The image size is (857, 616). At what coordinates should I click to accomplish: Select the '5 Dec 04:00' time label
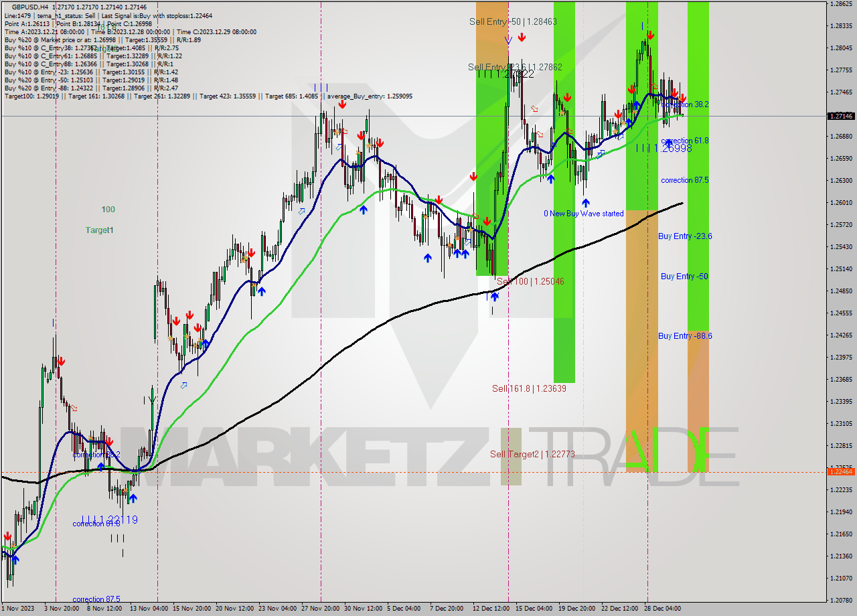pos(403,609)
